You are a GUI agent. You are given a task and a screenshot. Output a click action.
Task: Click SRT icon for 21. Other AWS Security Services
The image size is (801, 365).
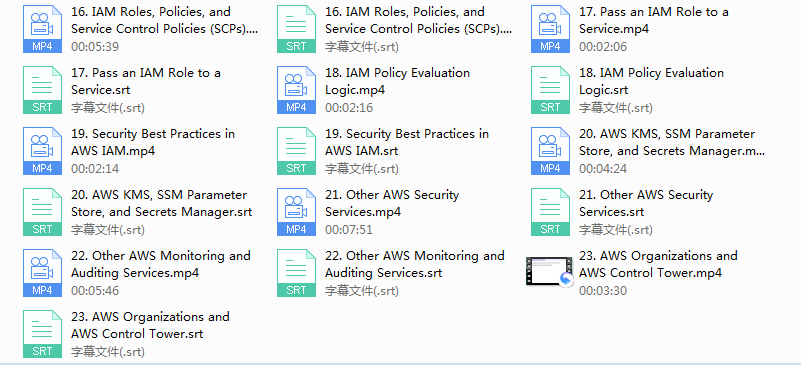coord(550,212)
